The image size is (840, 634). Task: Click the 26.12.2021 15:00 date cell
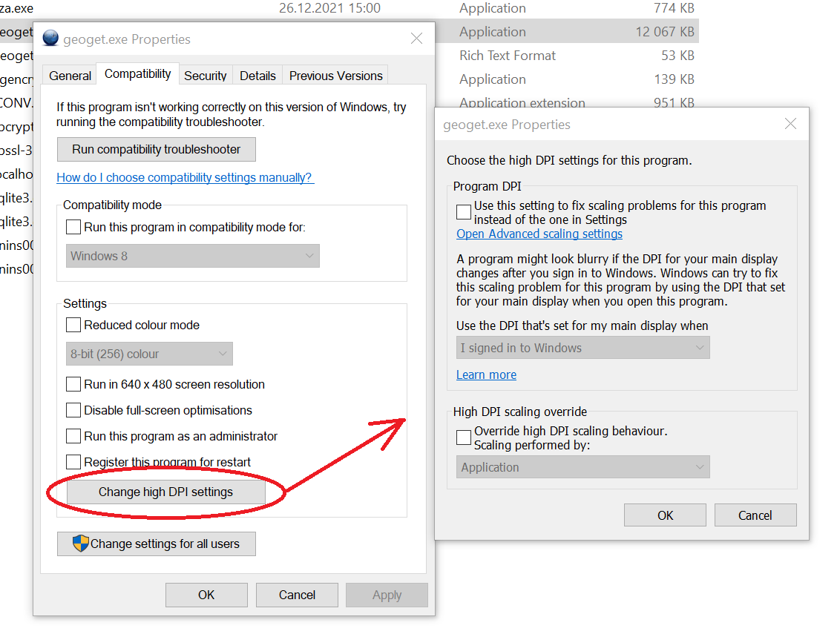click(329, 8)
